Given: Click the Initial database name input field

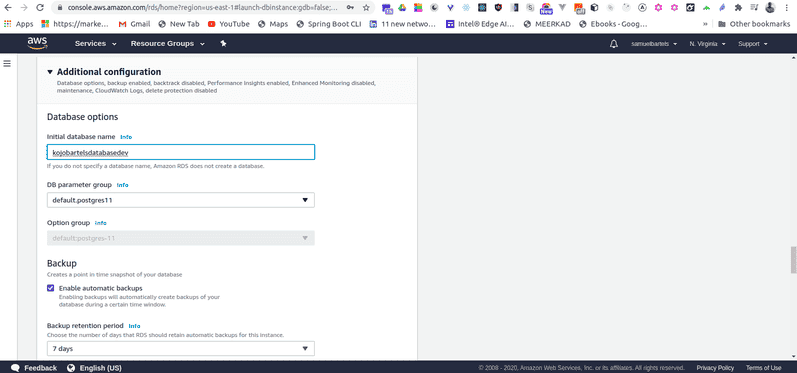Looking at the screenshot, I should 180,152.
